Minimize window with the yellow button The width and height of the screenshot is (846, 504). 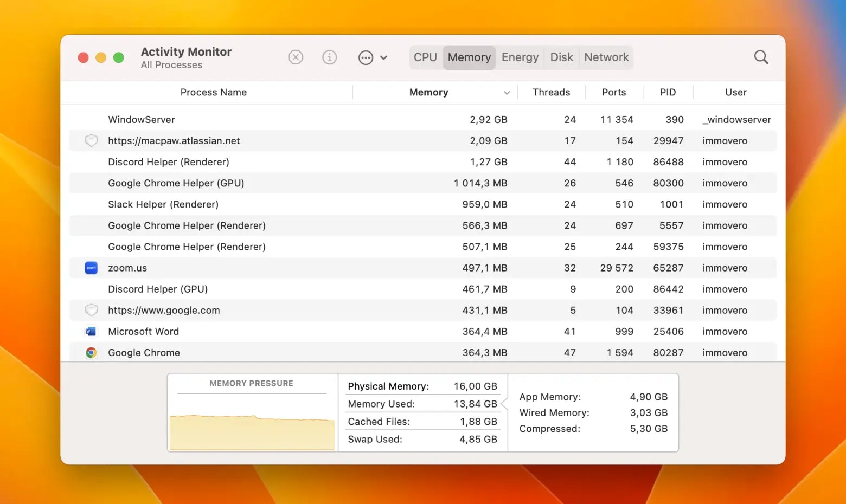click(101, 57)
